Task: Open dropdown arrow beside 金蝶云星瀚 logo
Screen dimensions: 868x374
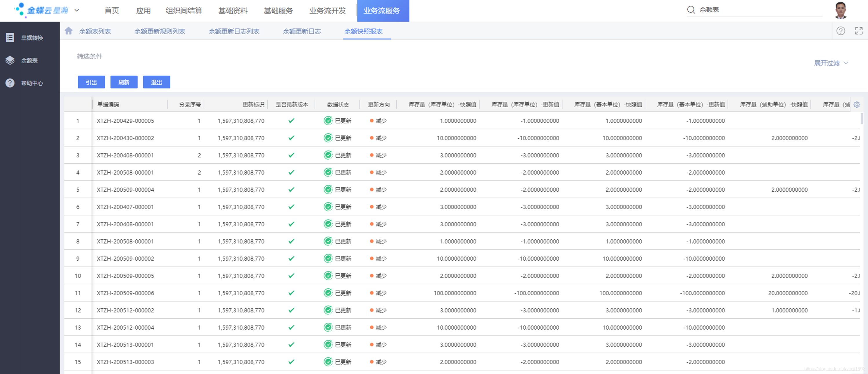Action: pyautogui.click(x=77, y=10)
